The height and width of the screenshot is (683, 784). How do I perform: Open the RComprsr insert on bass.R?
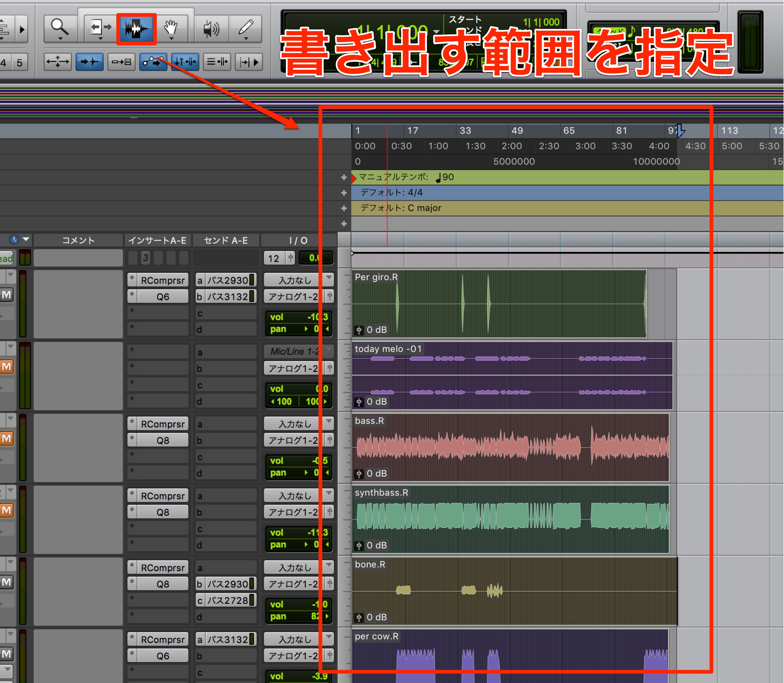pyautogui.click(x=158, y=424)
